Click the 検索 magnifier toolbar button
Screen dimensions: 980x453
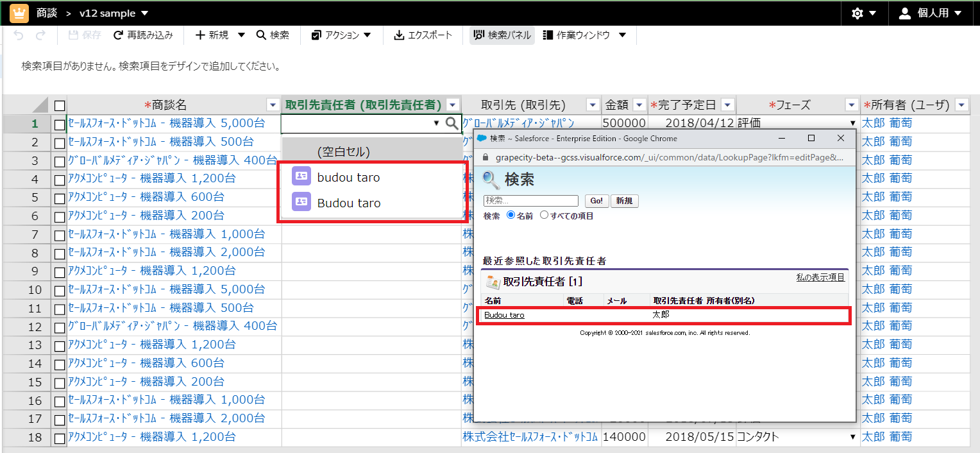[273, 35]
